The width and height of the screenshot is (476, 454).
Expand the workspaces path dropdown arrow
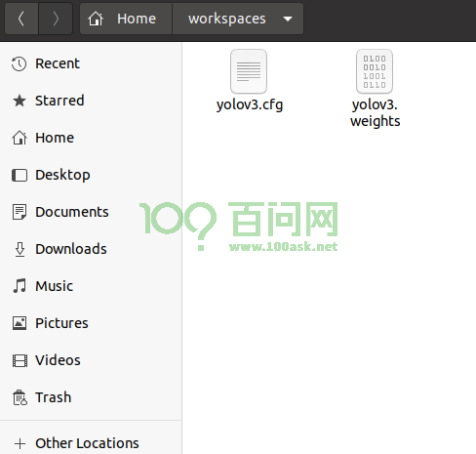tap(288, 19)
